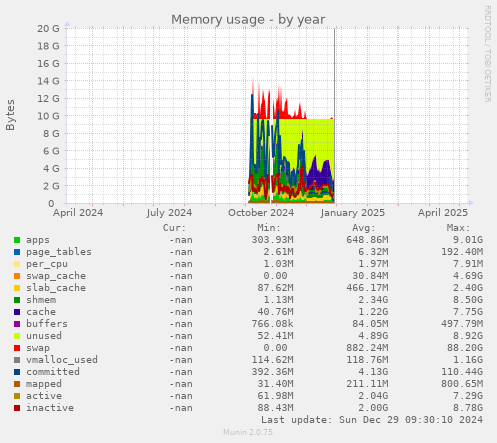Click the apps legend color swatch
Image resolution: width=497 pixels, height=443 pixels.
click(x=17, y=240)
